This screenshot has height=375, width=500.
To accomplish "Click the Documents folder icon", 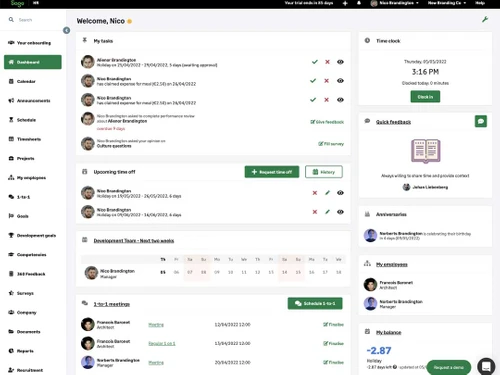I will point(11,332).
